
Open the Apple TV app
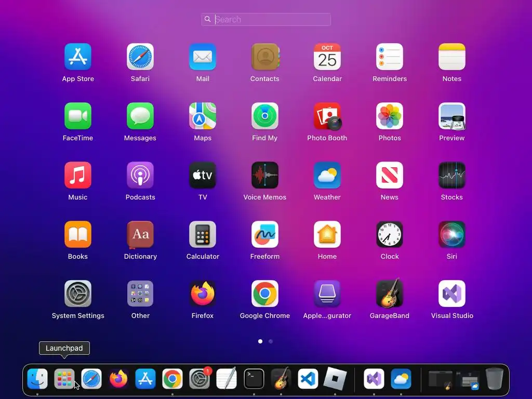coord(203,175)
